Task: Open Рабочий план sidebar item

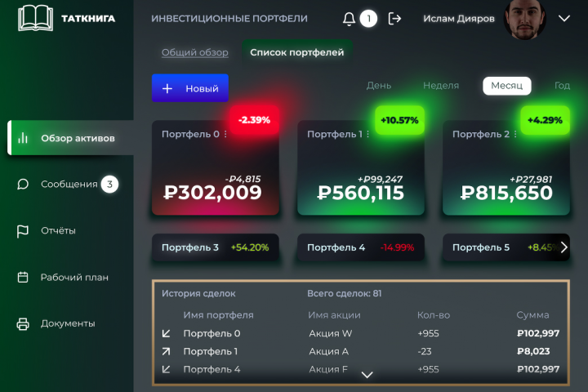Action: [74, 277]
